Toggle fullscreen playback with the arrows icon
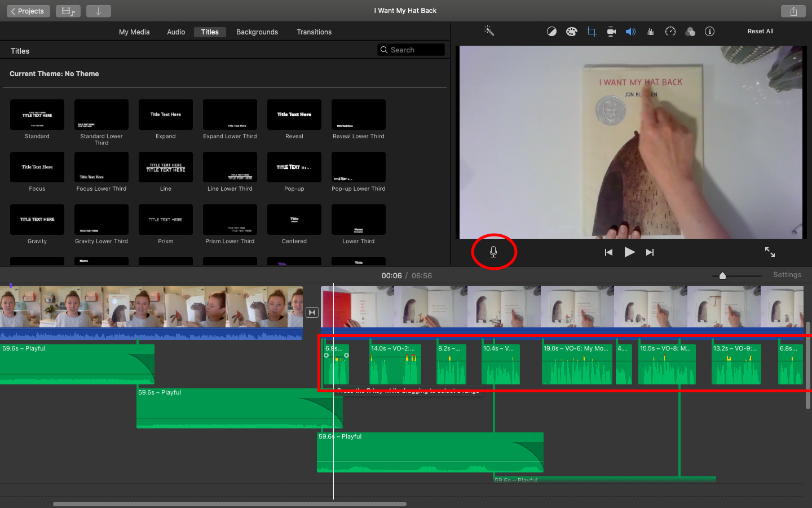Image resolution: width=812 pixels, height=508 pixels. click(770, 252)
